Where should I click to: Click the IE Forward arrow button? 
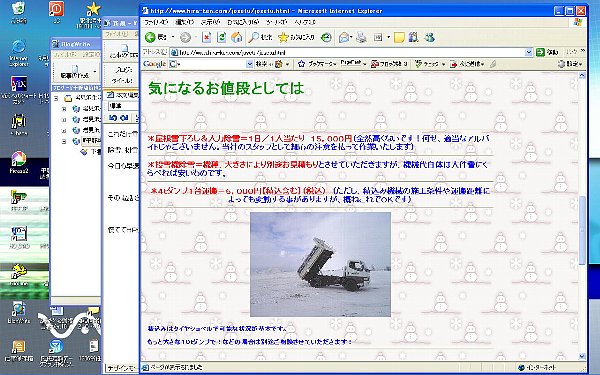click(185, 37)
